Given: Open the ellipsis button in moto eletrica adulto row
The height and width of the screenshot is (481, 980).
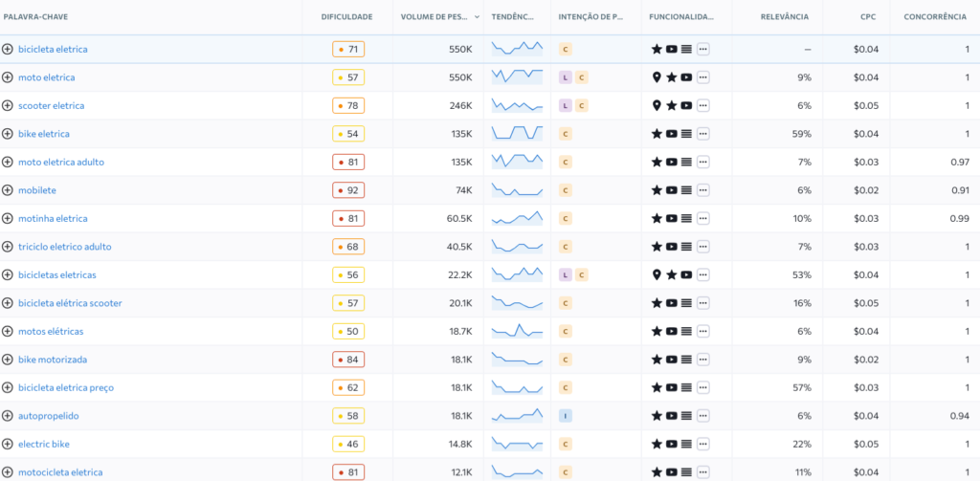Looking at the screenshot, I should click(x=703, y=163).
